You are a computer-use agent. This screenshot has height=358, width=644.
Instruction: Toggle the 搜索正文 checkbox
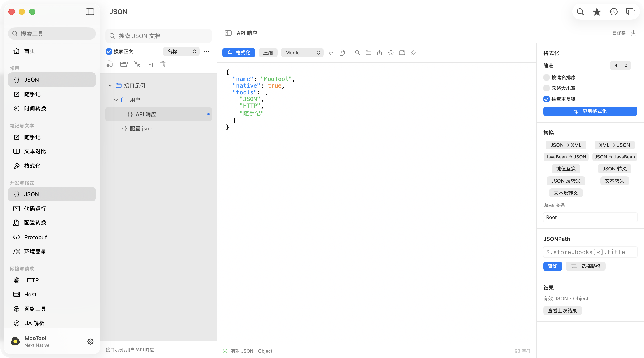pyautogui.click(x=109, y=51)
